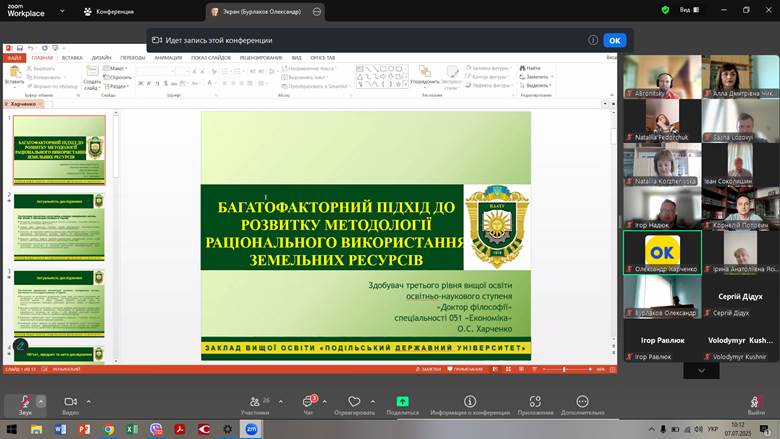Viewport: 780px width, 439px height.
Task: Open the Участники participants panel
Action: tap(255, 401)
